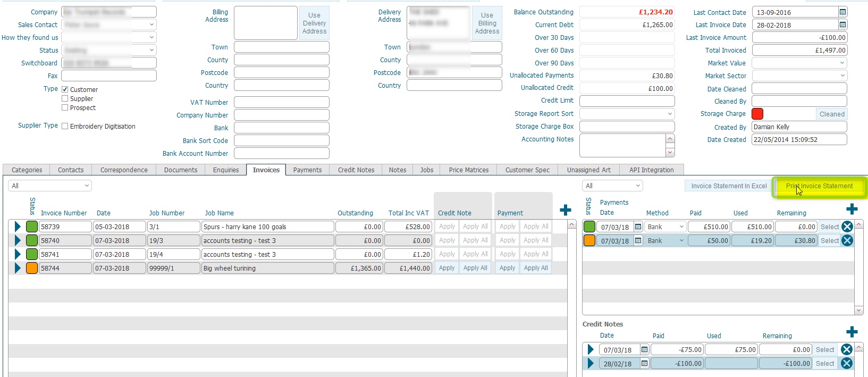The width and height of the screenshot is (868, 377).
Task: Add a credit note with plus icon
Action: click(x=852, y=332)
